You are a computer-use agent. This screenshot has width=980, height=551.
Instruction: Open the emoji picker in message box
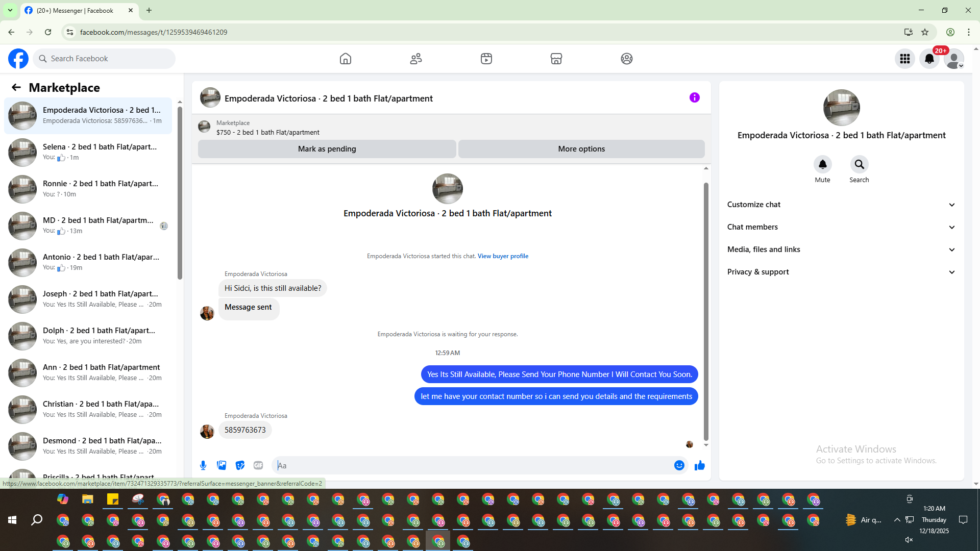point(679,465)
